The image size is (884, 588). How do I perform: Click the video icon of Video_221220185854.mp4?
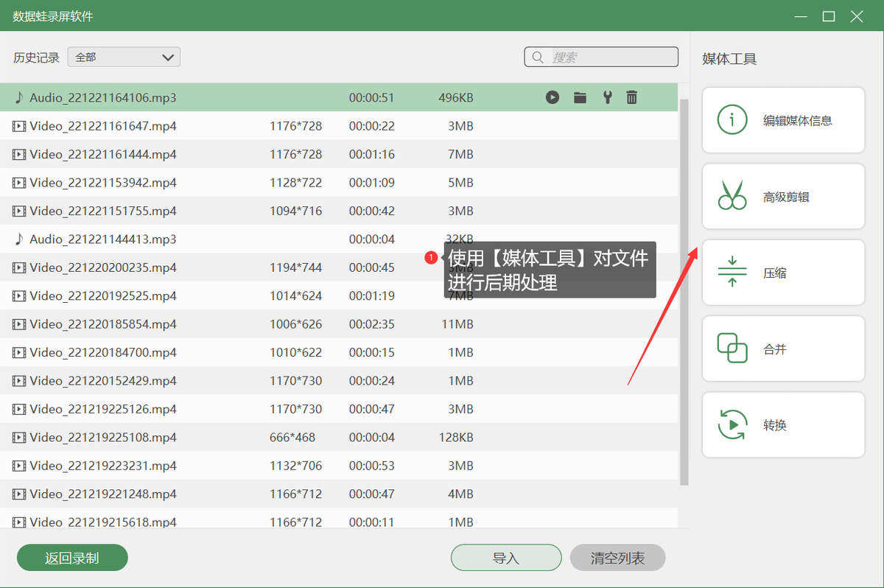coord(19,323)
